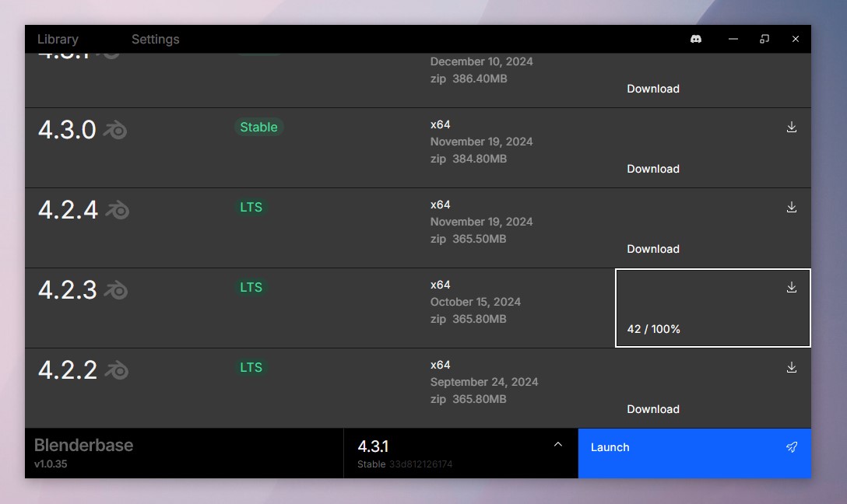Click download arrow icon for 4.2.4
Viewport: 847px width, 504px height.
pos(792,207)
